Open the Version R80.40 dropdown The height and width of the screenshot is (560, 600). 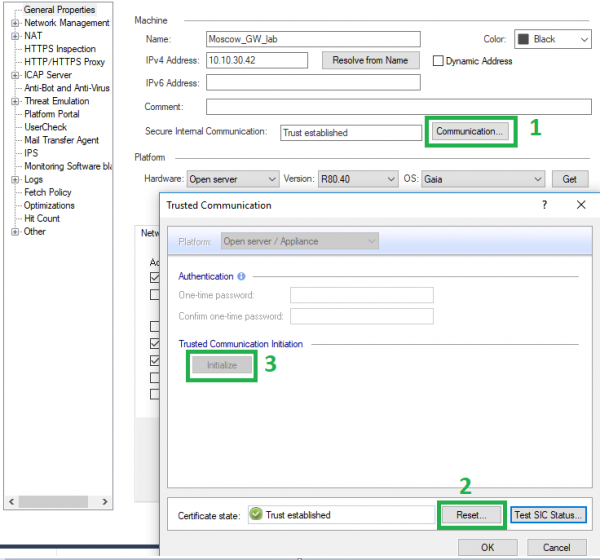[357, 179]
